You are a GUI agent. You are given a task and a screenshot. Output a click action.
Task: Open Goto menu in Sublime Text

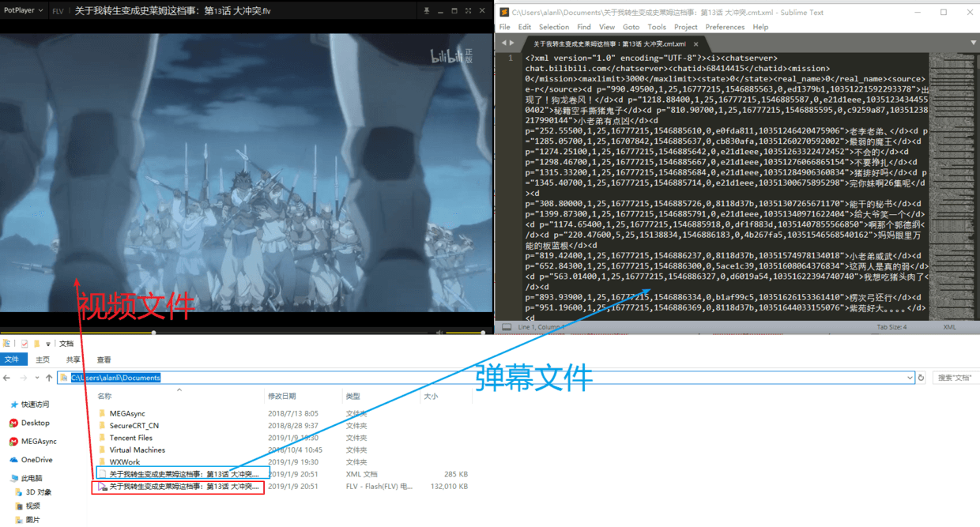(631, 27)
